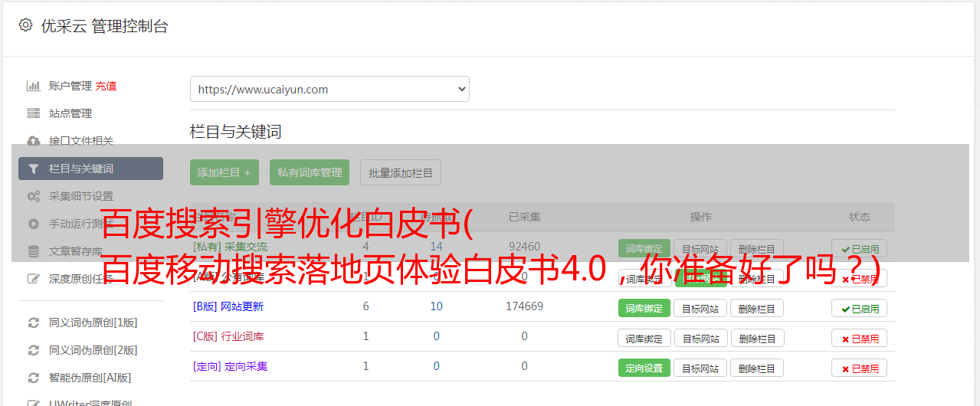Open 账户管理 via its bar chart icon
The height and width of the screenshot is (406, 980).
coord(33,86)
